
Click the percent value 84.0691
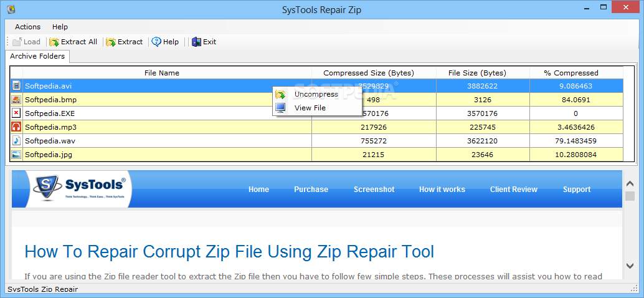point(576,100)
